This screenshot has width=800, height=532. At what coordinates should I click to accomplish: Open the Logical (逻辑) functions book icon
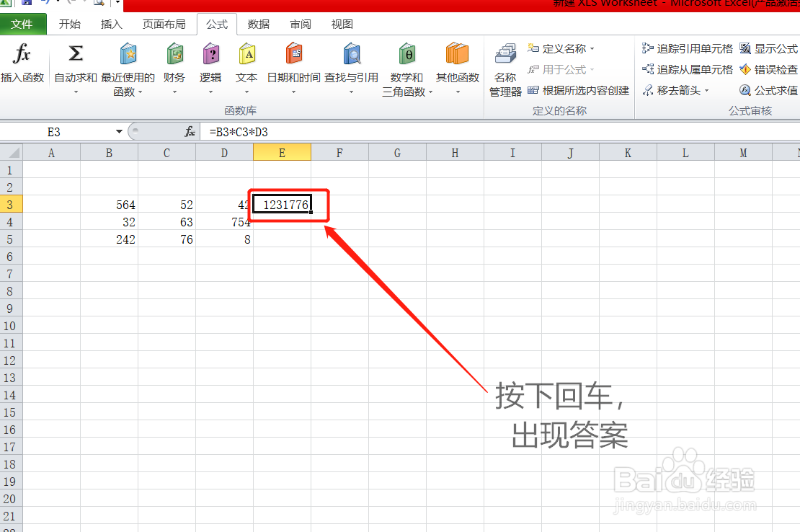coord(210,53)
